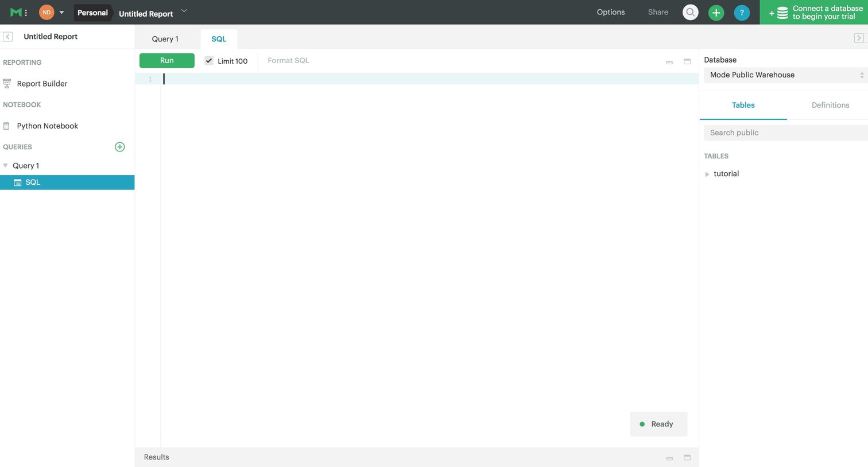Image resolution: width=868 pixels, height=467 pixels.
Task: Open the Mode Public Warehouse database dropdown
Action: coord(786,75)
